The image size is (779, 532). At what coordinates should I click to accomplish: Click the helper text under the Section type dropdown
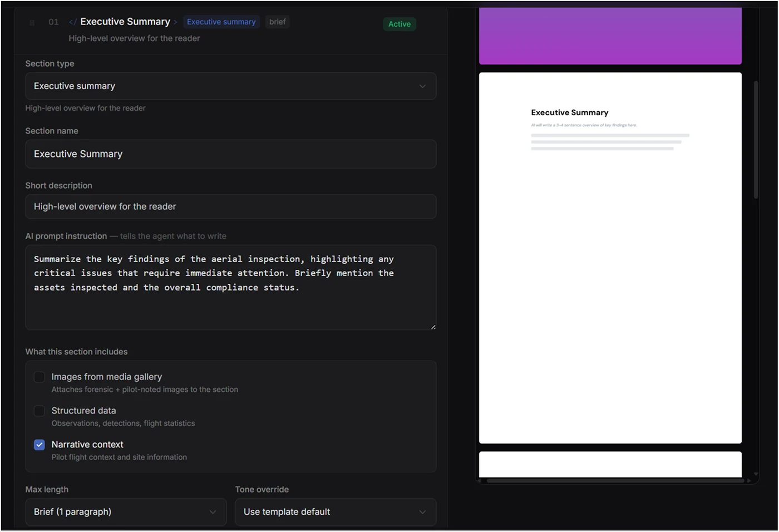(85, 108)
